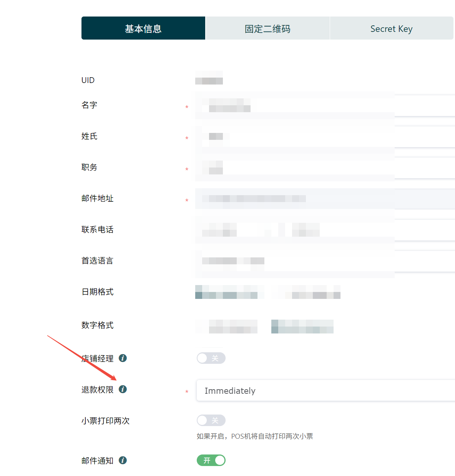
Task: Open the 退款权限 Immediately dropdown
Action: pyautogui.click(x=325, y=390)
